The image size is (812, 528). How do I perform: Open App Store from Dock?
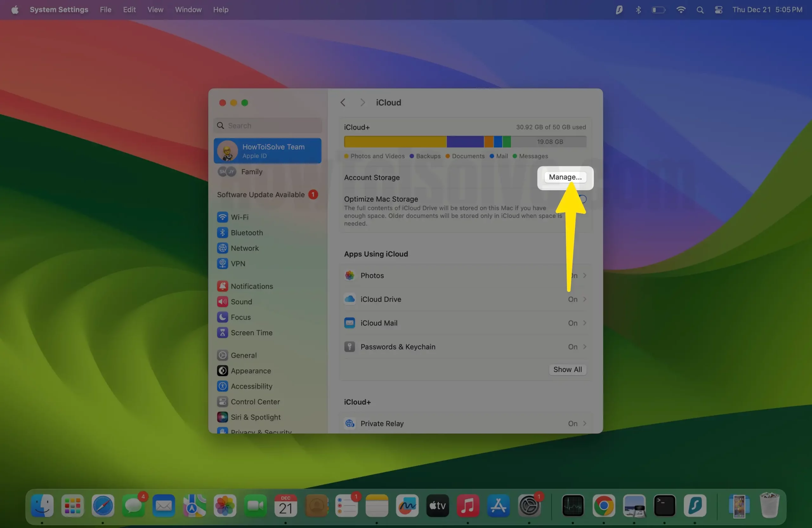pyautogui.click(x=498, y=505)
